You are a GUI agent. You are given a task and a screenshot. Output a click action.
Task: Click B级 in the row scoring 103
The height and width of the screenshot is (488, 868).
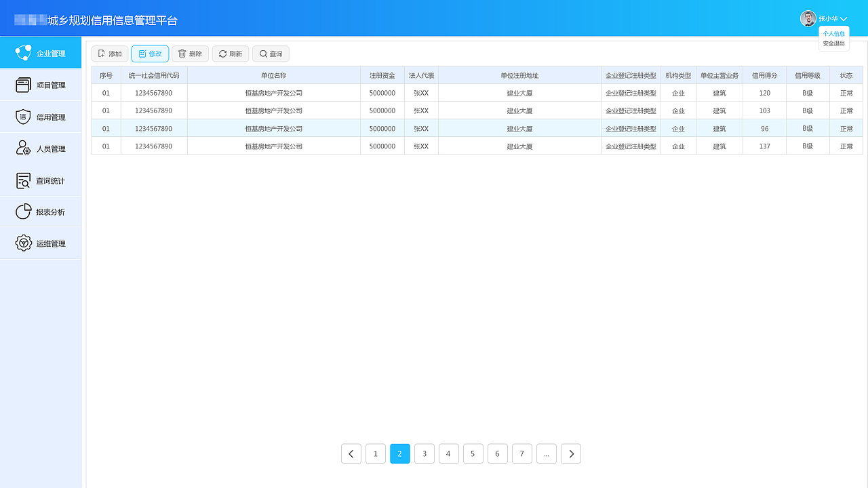tap(808, 110)
